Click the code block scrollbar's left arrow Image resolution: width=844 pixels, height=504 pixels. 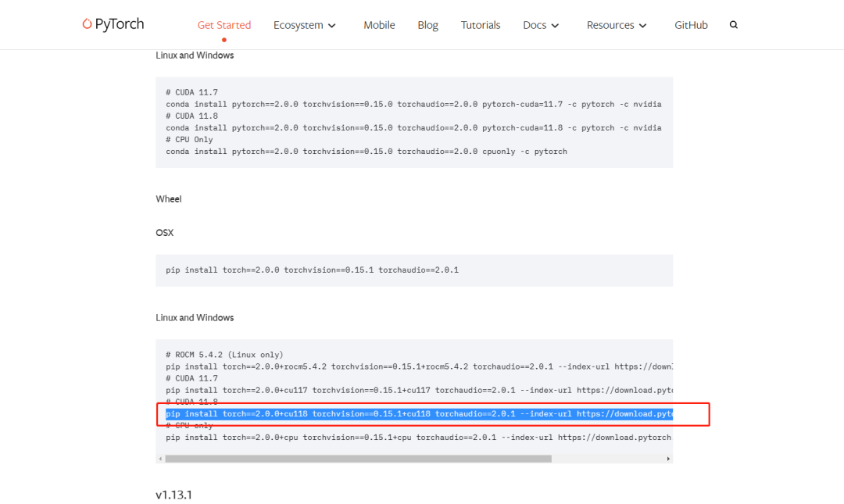pos(160,459)
